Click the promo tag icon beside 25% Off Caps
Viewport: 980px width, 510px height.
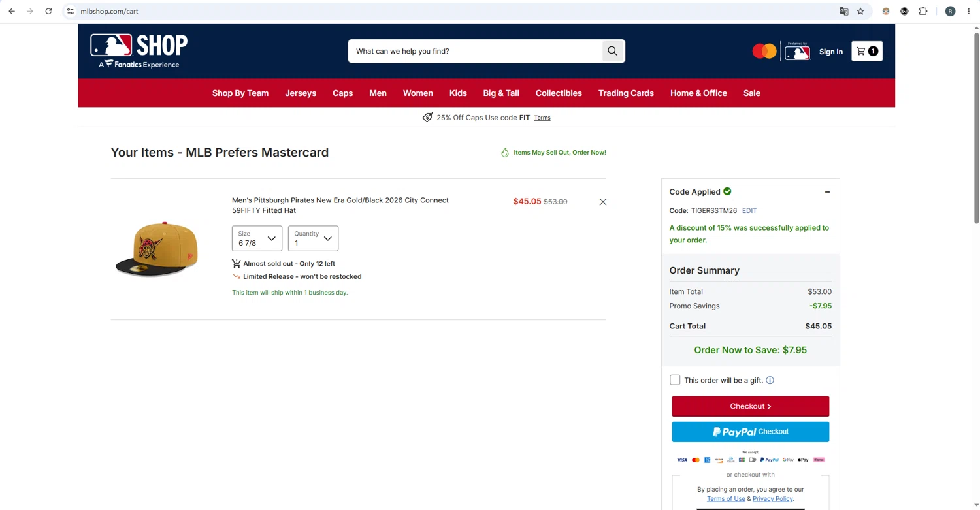427,118
